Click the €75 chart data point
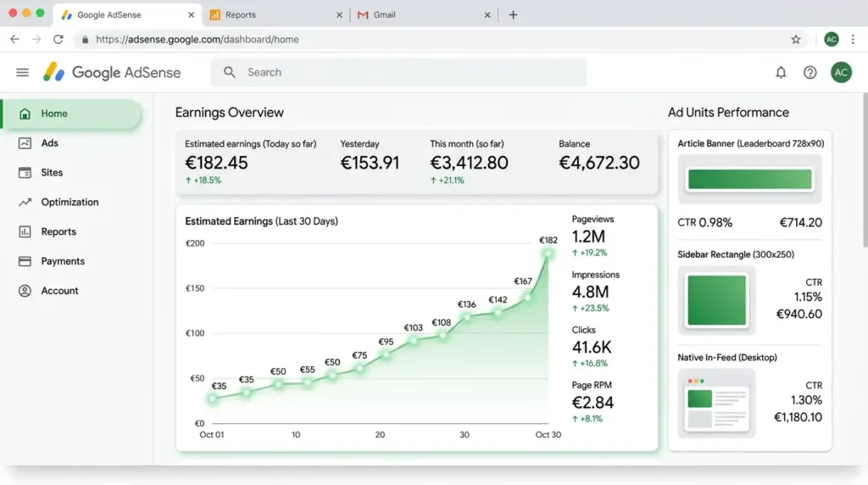868x485 pixels. tap(359, 368)
